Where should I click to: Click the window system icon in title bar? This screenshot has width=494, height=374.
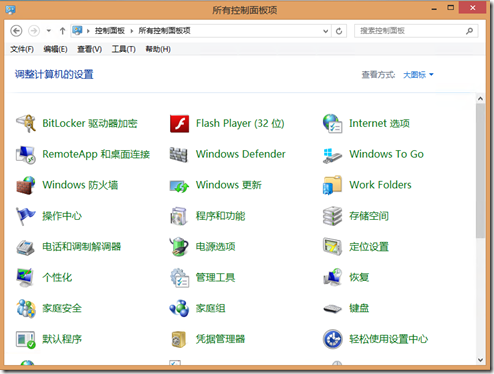click(x=10, y=10)
